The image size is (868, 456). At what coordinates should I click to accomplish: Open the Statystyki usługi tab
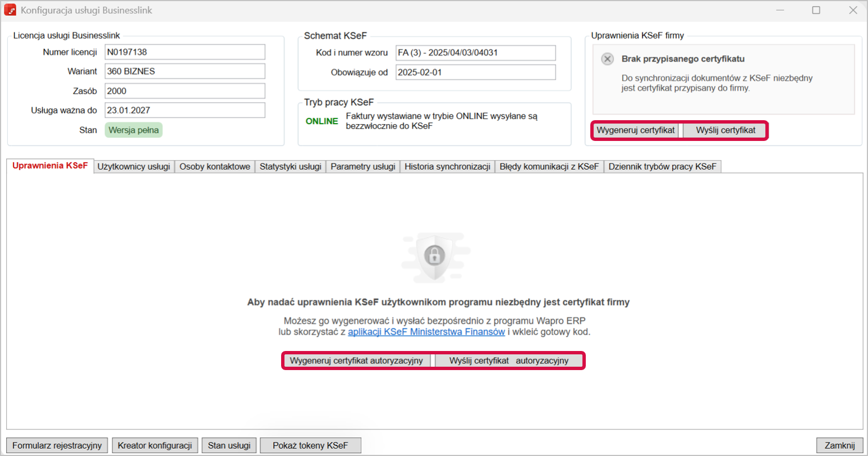click(290, 166)
